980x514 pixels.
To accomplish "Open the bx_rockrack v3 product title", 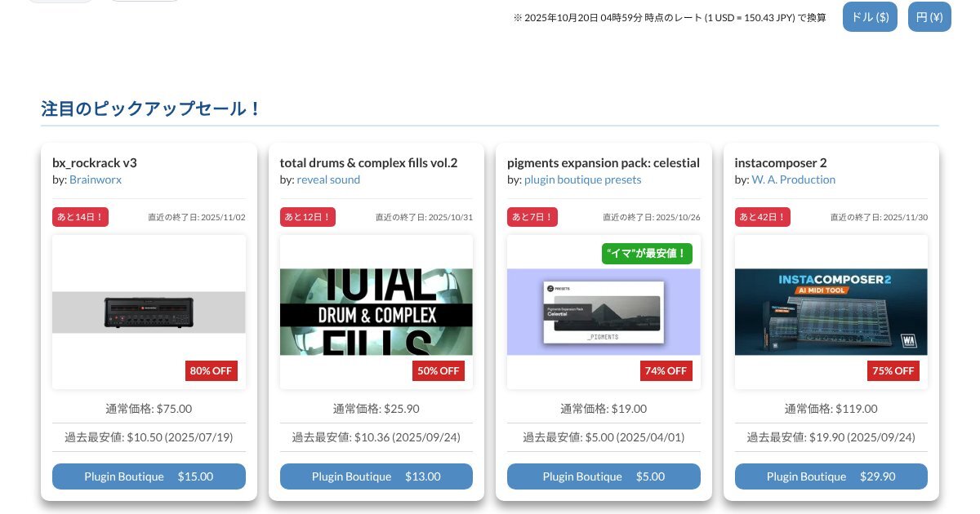I will (x=95, y=162).
